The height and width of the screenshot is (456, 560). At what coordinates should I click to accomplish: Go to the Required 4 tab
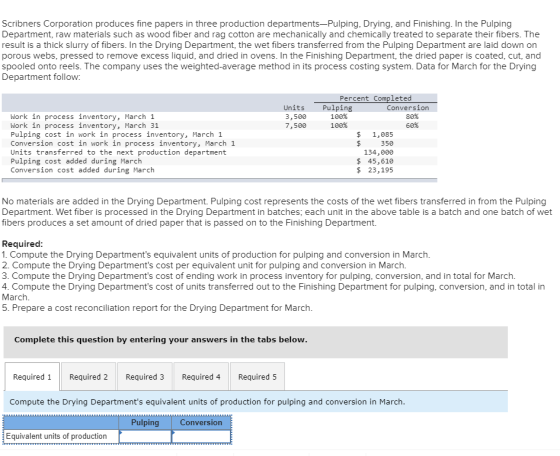click(x=201, y=377)
